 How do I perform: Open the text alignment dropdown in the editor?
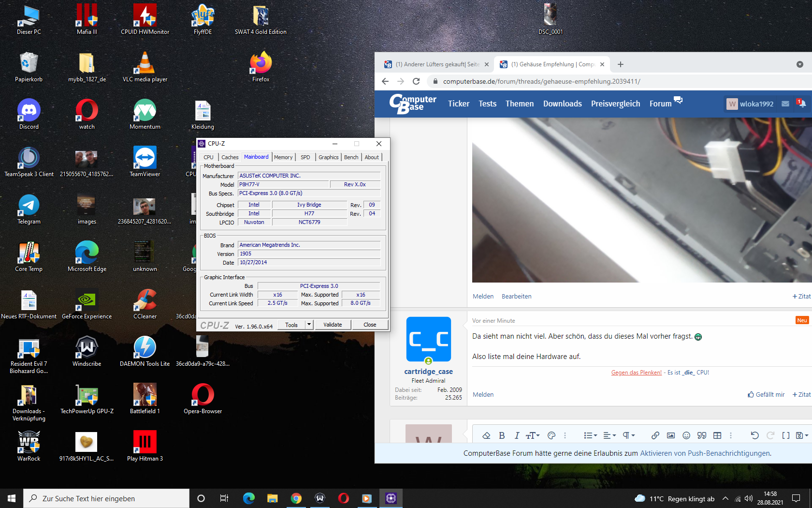point(609,435)
